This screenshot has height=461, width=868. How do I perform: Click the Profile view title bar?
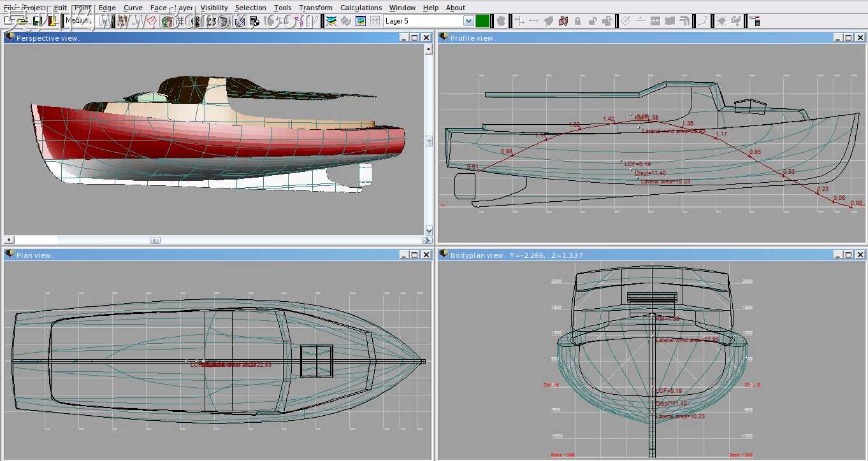coord(651,38)
